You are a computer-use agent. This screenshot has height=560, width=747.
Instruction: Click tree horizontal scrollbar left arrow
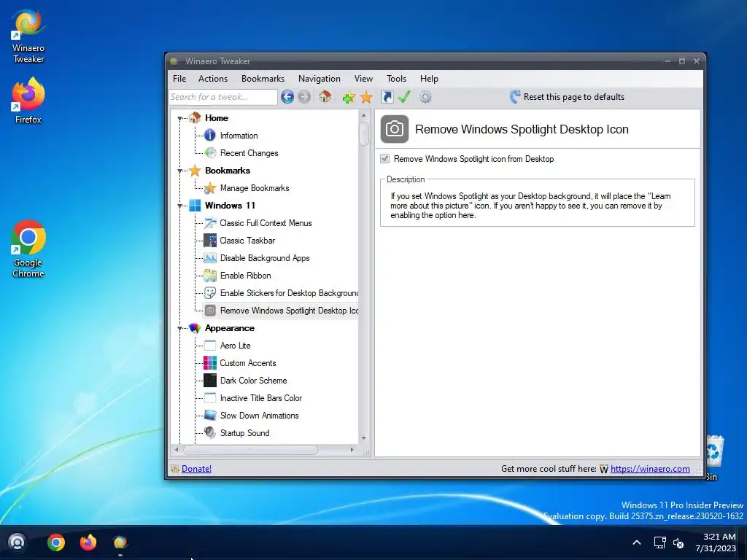point(177,449)
